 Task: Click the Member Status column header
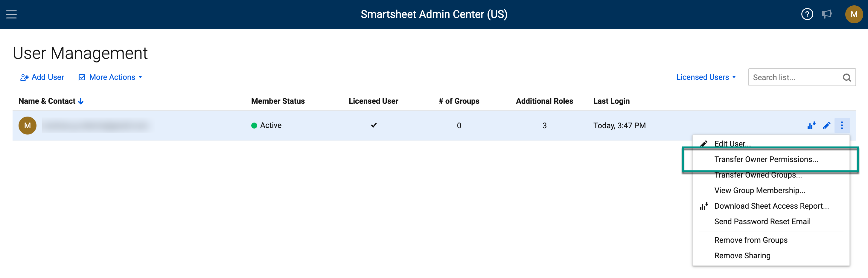point(278,101)
